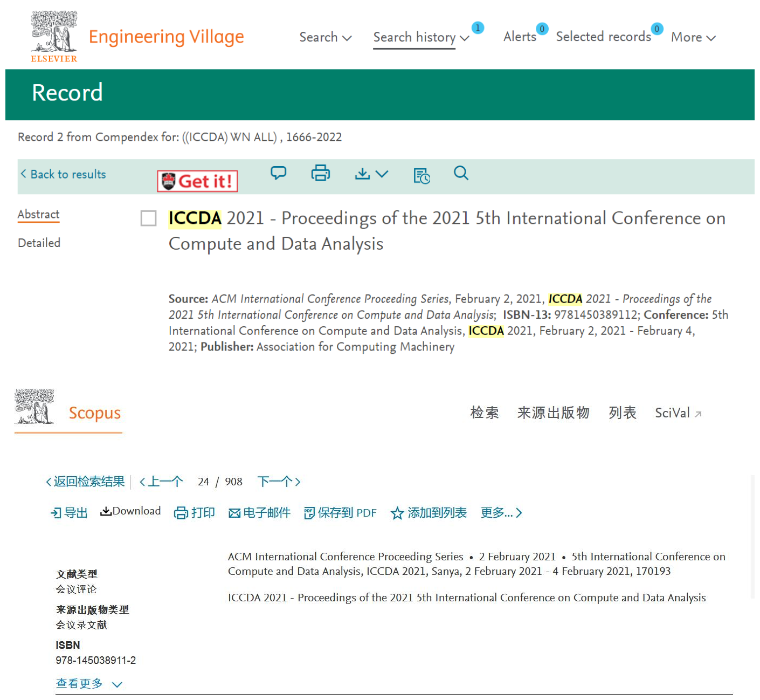The image size is (760, 700).
Task: Click the 'ACM International Conference Proceeding Series' source text in Scopus
Action: pyautogui.click(x=346, y=557)
